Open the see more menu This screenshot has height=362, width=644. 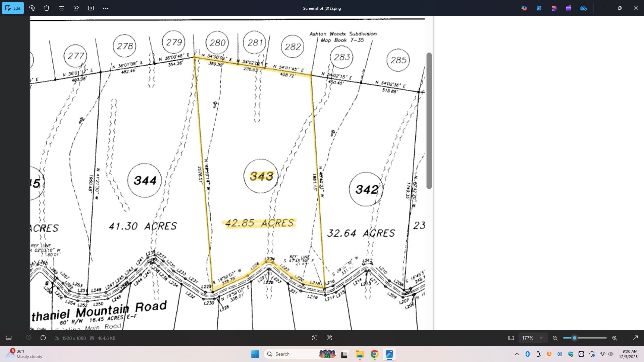pyautogui.click(x=106, y=8)
